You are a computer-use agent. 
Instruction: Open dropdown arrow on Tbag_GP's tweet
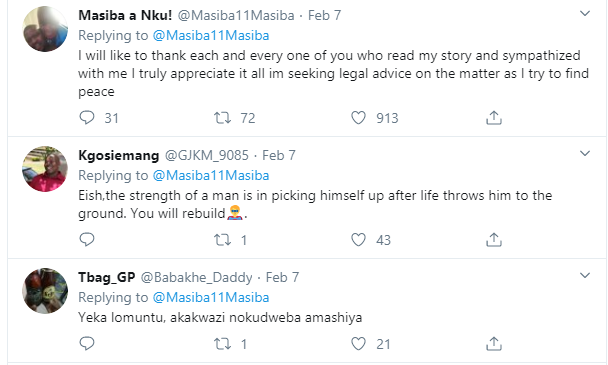585,275
